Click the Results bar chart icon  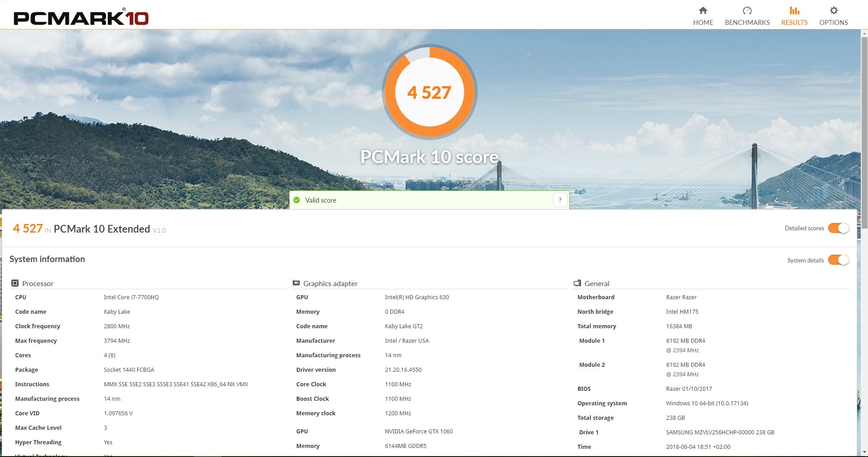click(794, 10)
